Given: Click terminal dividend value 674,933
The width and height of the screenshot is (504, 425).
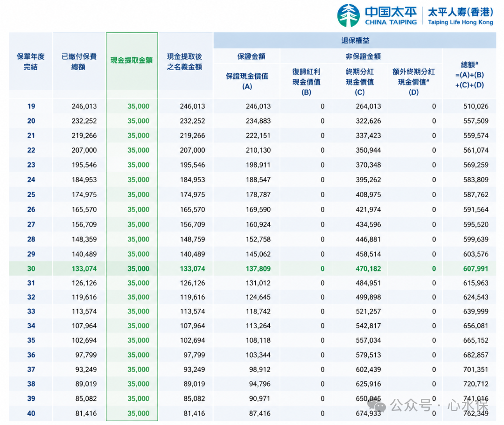Looking at the screenshot, I should point(368,413).
